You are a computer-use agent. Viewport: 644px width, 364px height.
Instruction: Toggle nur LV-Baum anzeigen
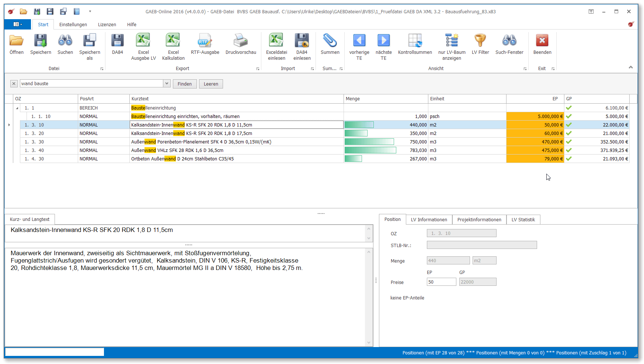[452, 41]
